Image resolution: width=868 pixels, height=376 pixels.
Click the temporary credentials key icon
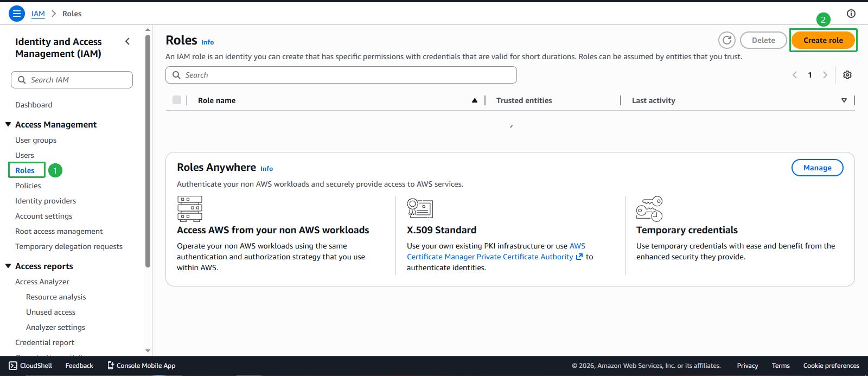[x=649, y=209]
